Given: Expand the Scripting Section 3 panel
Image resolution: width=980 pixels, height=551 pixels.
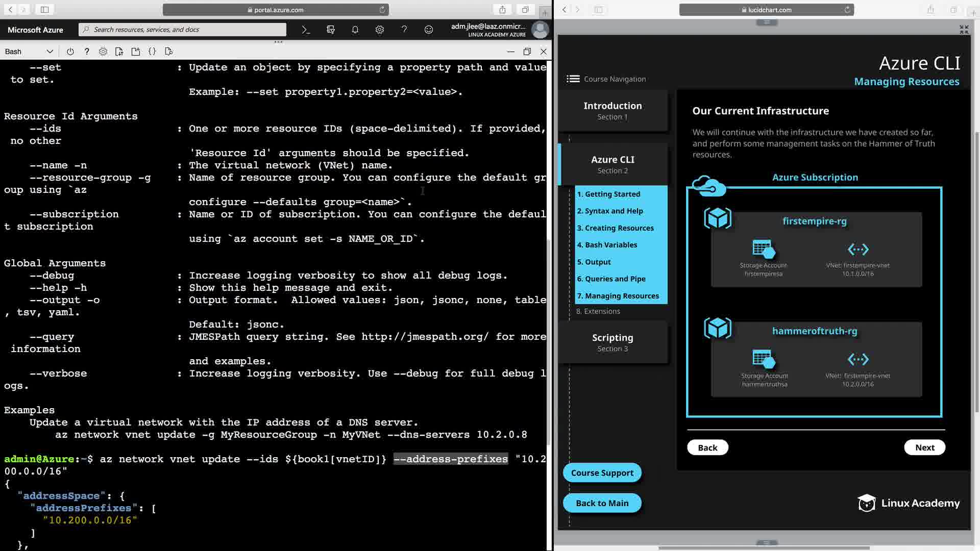Looking at the screenshot, I should (612, 342).
